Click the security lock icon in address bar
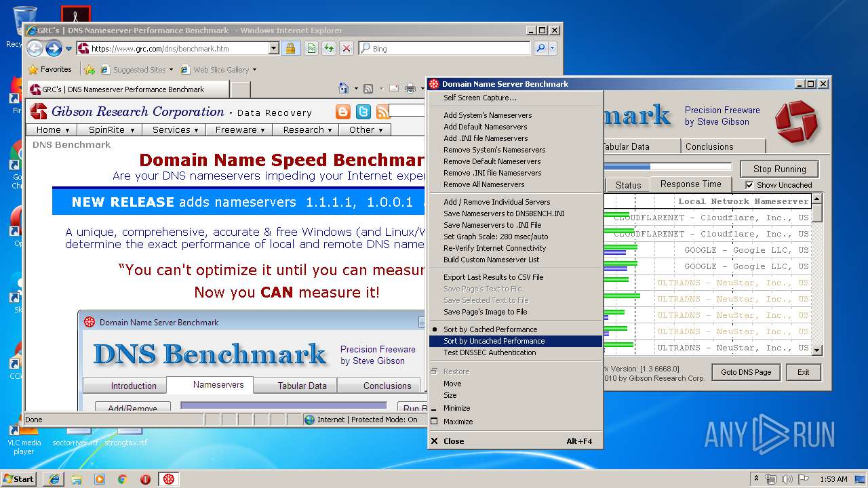This screenshot has width=868, height=488. (290, 48)
